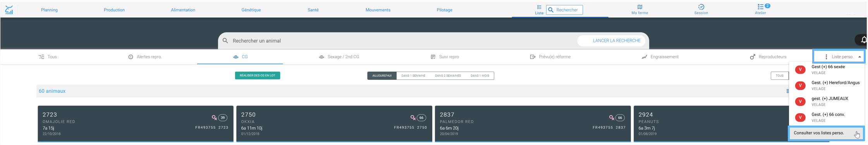Viewport: 868px width, 145px height.
Task: Open the Session icon
Action: click(x=701, y=7)
